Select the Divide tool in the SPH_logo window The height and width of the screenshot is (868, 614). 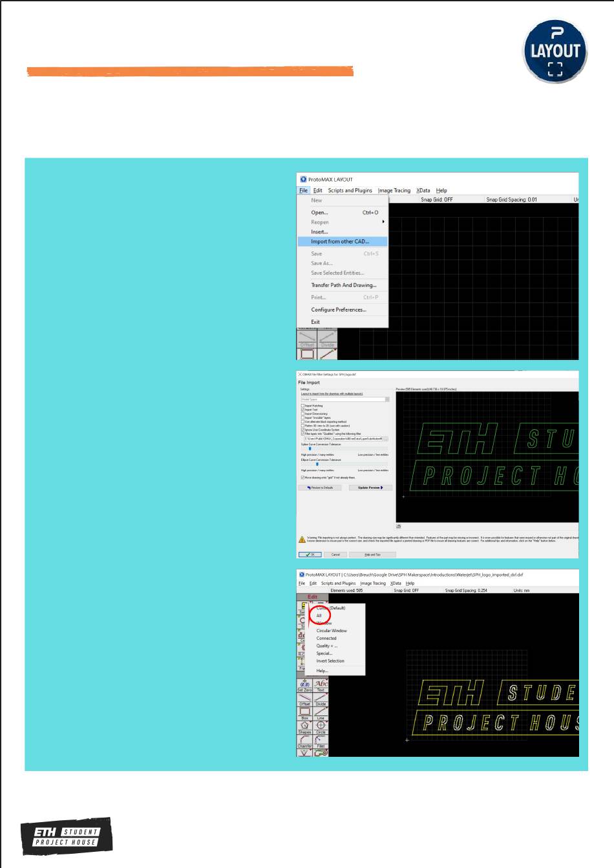pos(321,699)
